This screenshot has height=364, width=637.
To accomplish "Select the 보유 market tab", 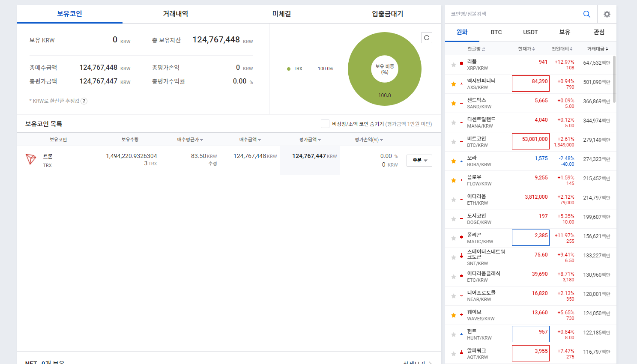I will 565,32.
